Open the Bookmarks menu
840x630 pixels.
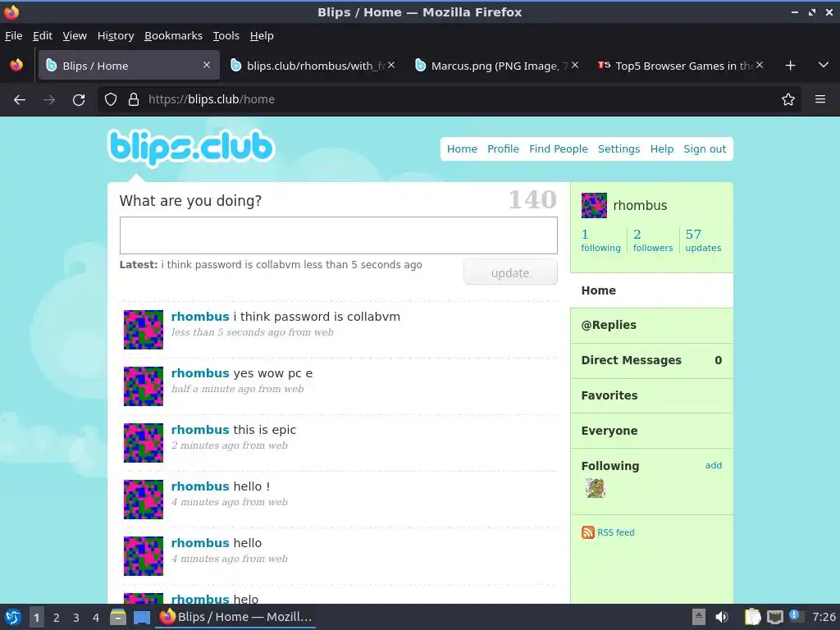tap(173, 36)
